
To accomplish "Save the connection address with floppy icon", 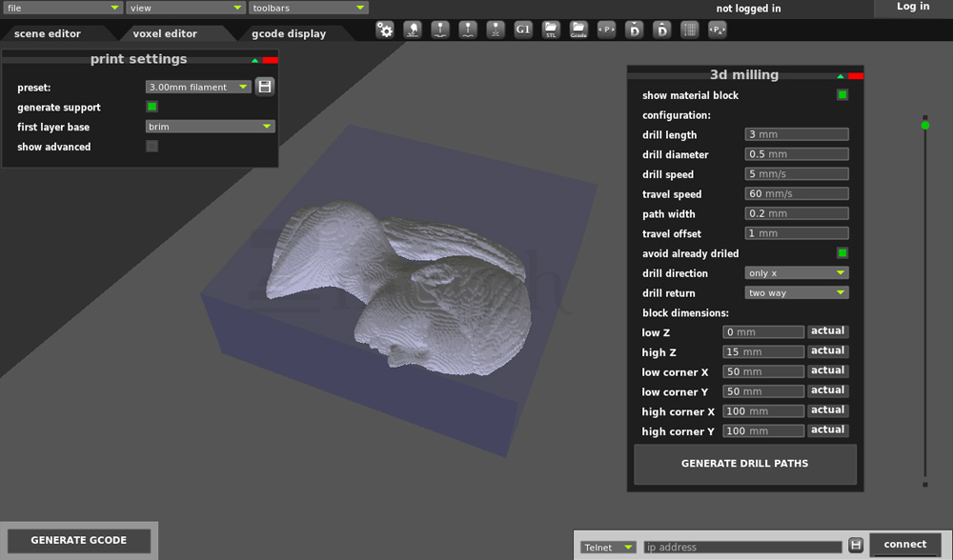I will pyautogui.click(x=856, y=546).
